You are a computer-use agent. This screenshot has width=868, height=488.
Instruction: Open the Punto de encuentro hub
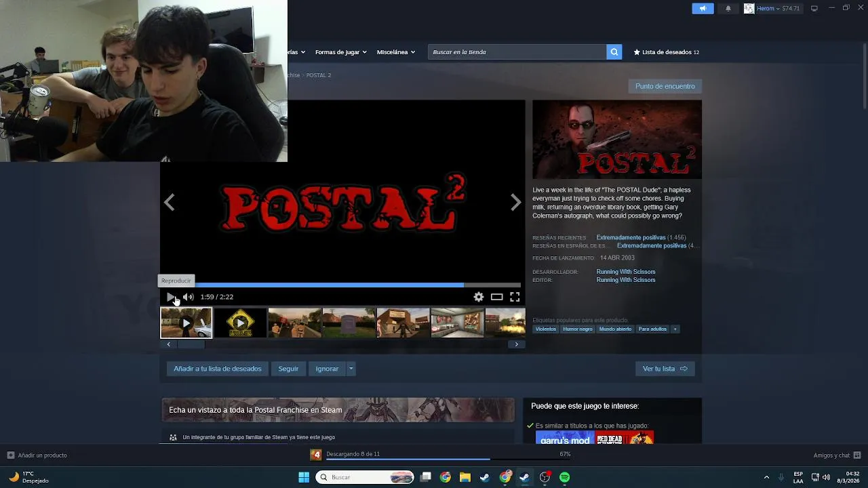665,86
